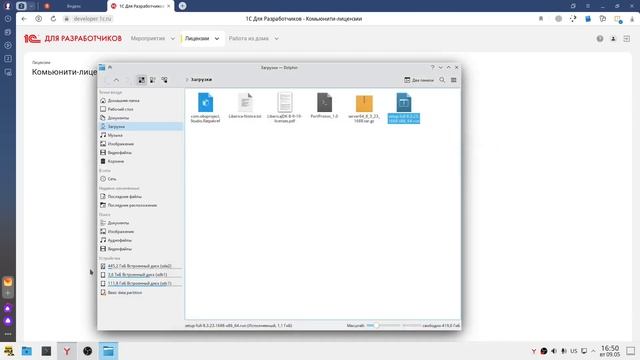
Task: Open Dolphin's hamburger menu
Action: coord(453,80)
